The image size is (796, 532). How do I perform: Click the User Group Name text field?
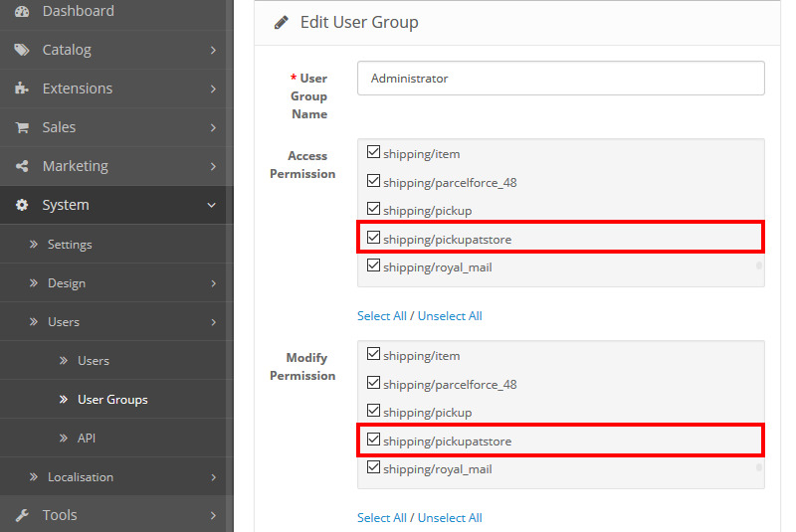[x=560, y=79]
